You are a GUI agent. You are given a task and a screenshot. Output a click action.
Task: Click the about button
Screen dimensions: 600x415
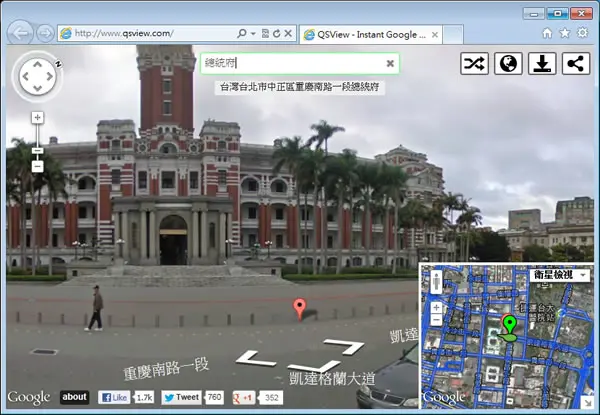tap(74, 397)
